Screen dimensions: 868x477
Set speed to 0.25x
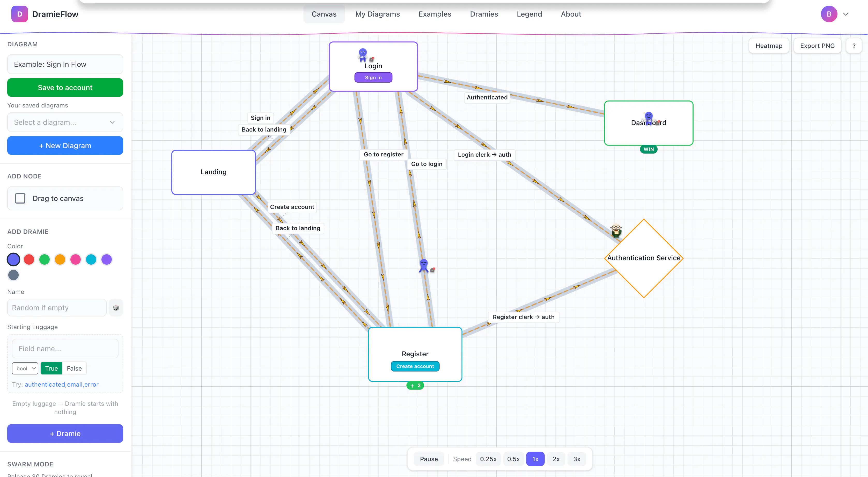(488, 459)
